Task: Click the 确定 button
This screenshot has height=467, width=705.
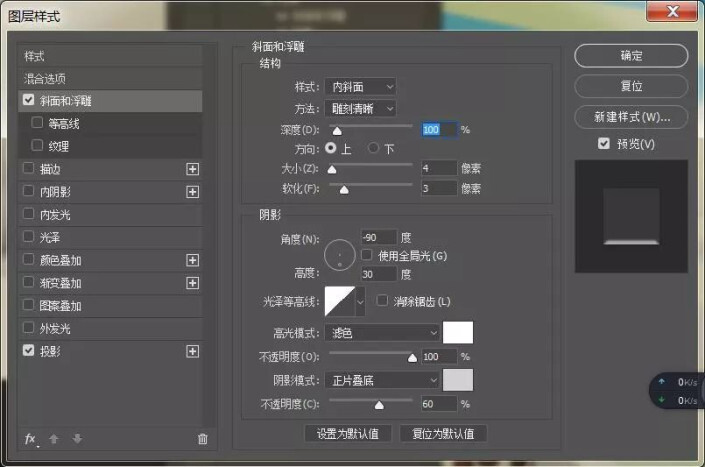Action: (630, 56)
